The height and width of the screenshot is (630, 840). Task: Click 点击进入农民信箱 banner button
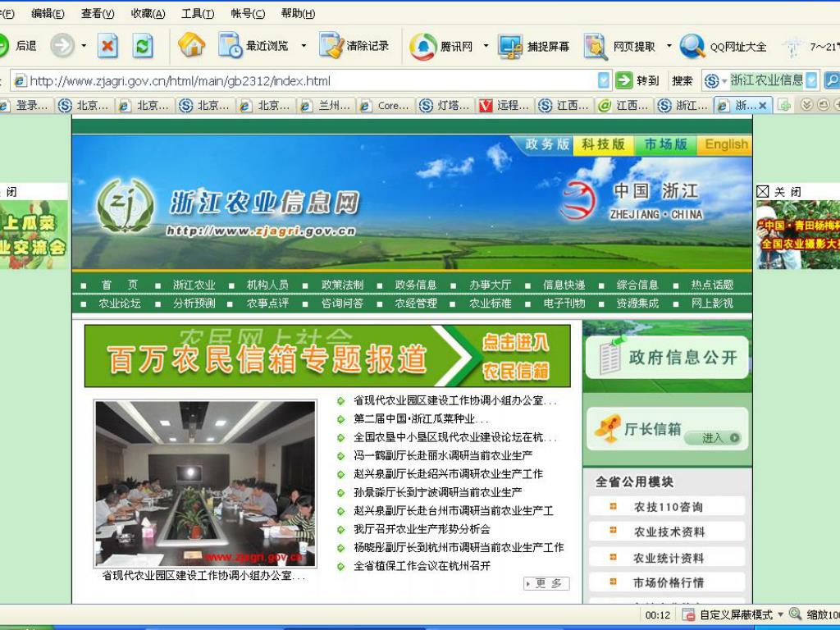point(516,356)
